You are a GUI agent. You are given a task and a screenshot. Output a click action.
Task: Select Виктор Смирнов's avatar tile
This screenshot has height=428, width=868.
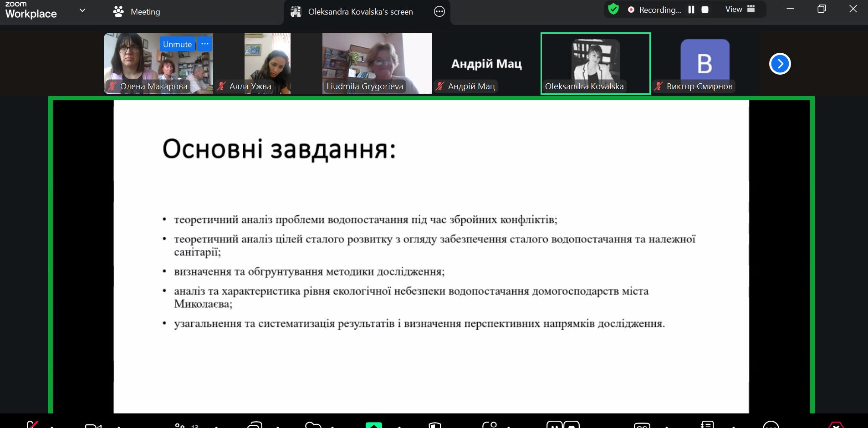click(705, 63)
